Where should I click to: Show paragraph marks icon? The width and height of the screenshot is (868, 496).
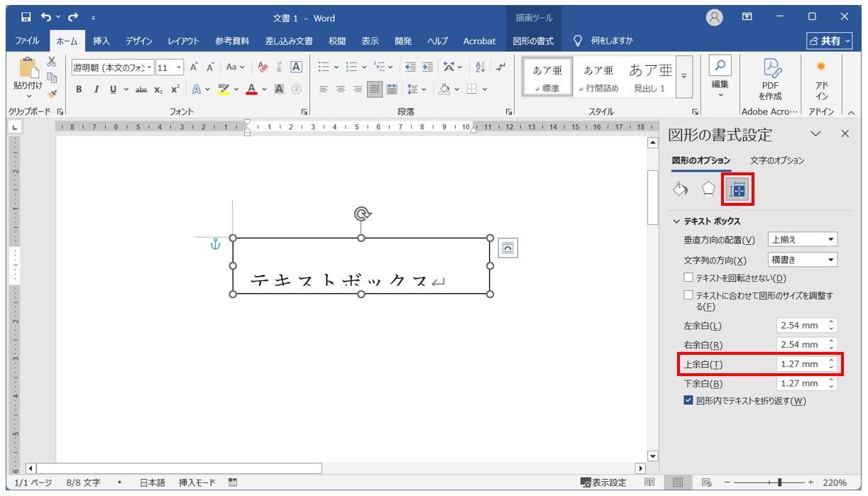501,67
